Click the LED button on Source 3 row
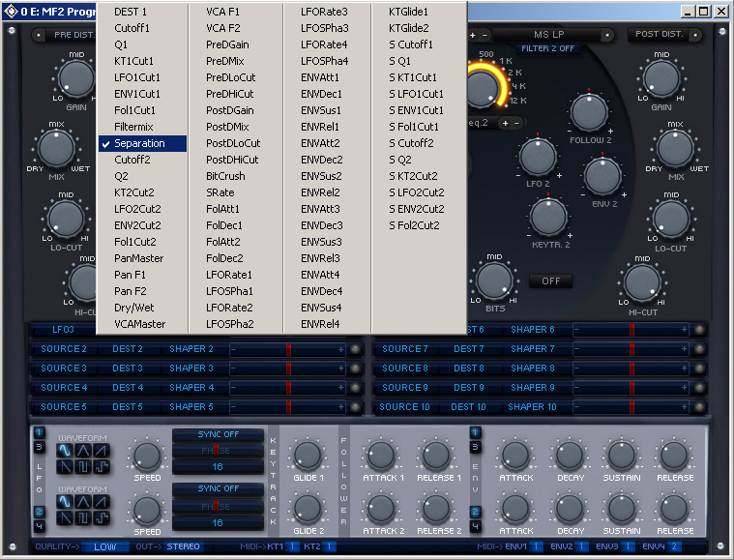The width and height of the screenshot is (734, 560). pos(355,368)
